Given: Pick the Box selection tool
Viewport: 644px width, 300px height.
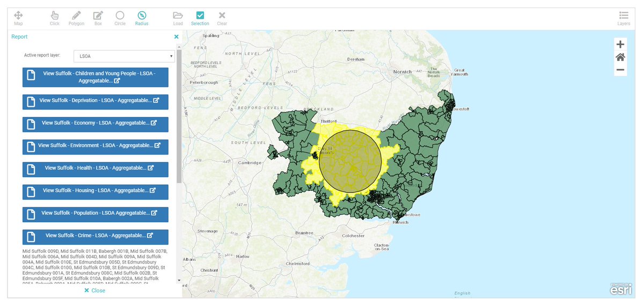Looking at the screenshot, I should click(98, 18).
